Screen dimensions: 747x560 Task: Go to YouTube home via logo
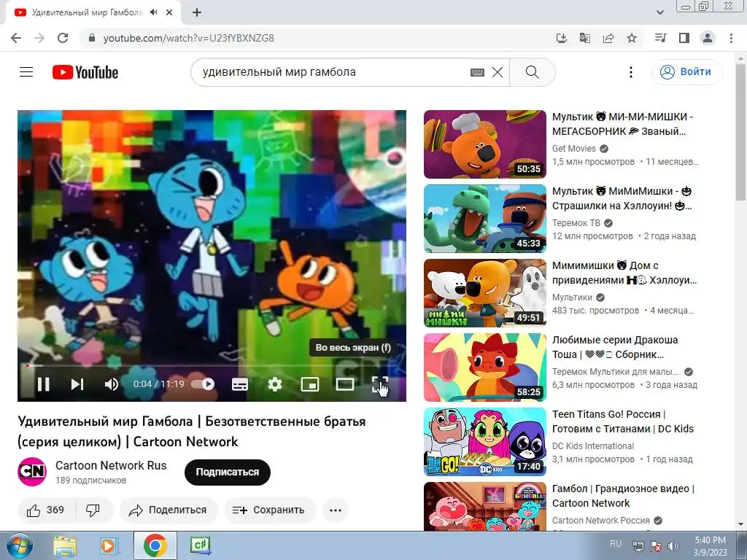pos(85,72)
